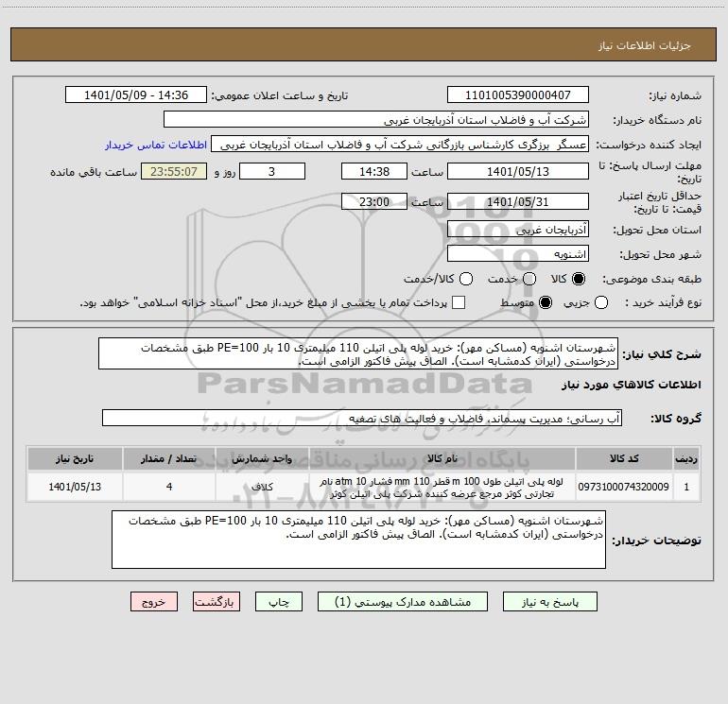Click the announcement date field 1401/05/09 - 14:36

click(136, 95)
